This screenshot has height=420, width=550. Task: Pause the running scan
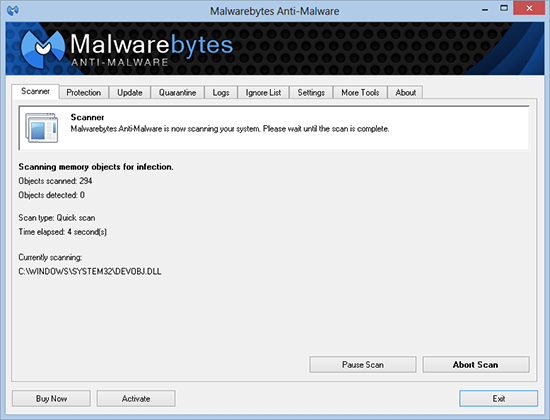(x=363, y=365)
